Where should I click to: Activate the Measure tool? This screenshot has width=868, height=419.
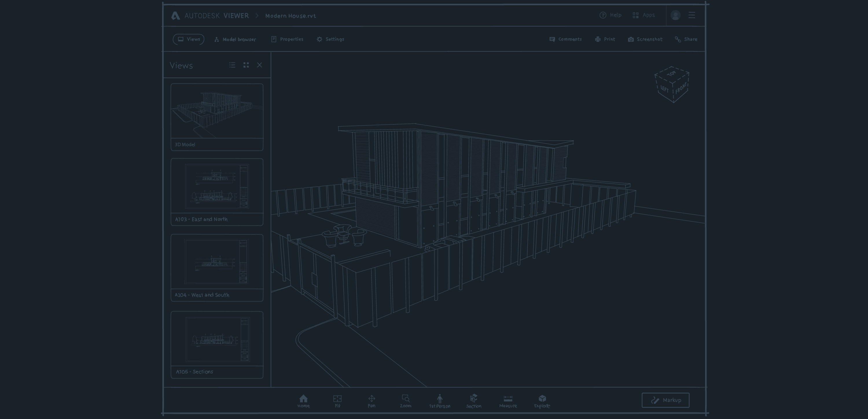[508, 401]
